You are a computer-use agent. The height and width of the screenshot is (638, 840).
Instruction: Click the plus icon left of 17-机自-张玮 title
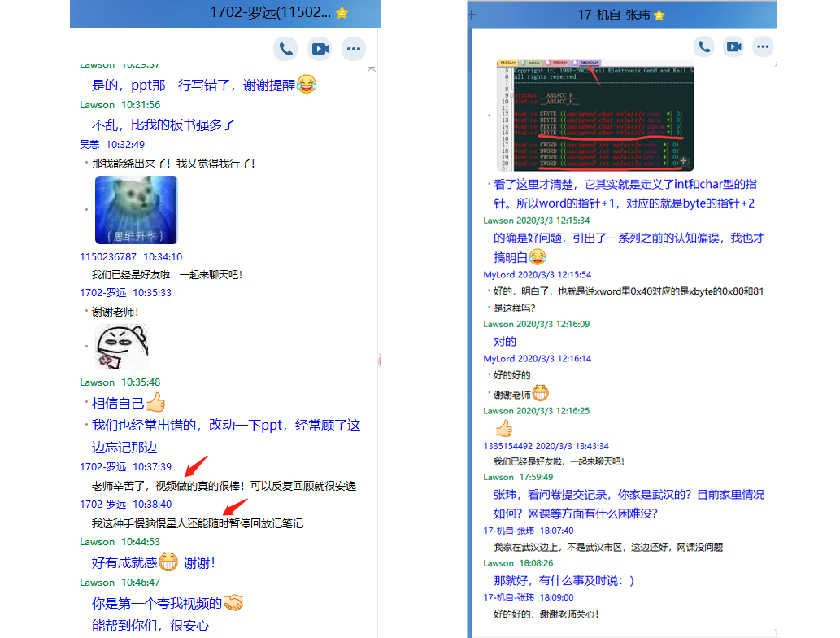[x=472, y=15]
